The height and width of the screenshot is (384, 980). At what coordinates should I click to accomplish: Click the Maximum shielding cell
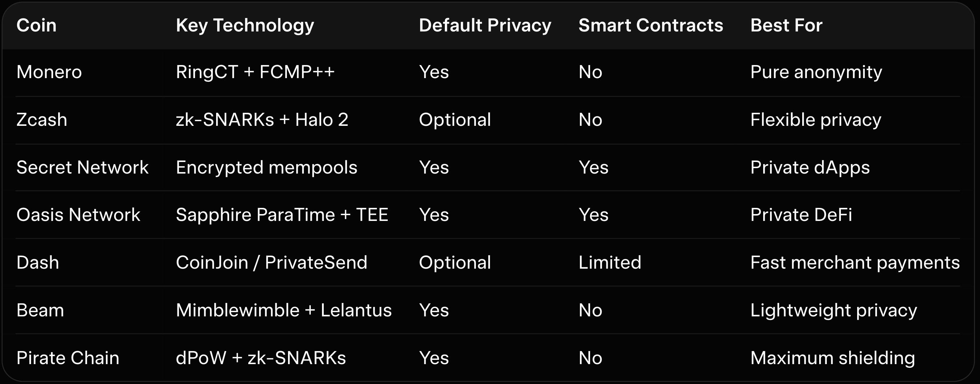tap(833, 358)
